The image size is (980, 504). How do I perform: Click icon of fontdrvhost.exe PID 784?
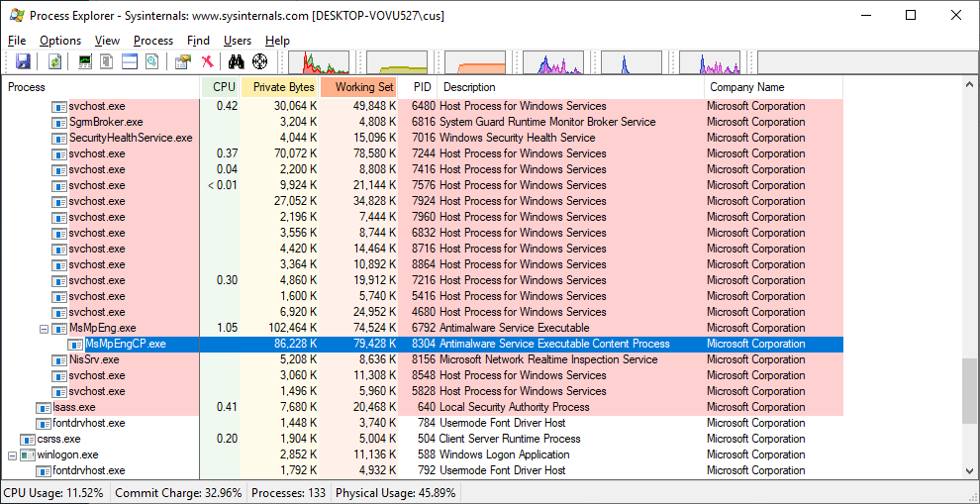tap(44, 424)
